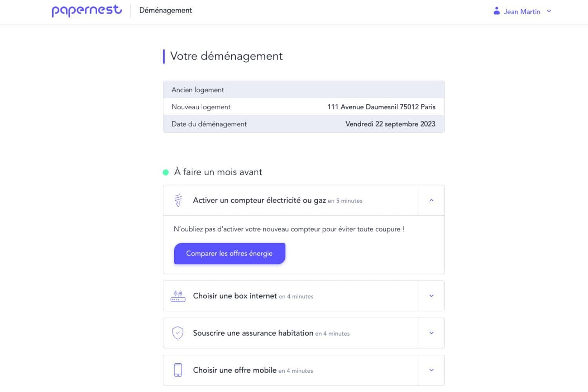The height and width of the screenshot is (392, 588).
Task: Select the 'Déménagement' navigation item
Action: click(165, 10)
